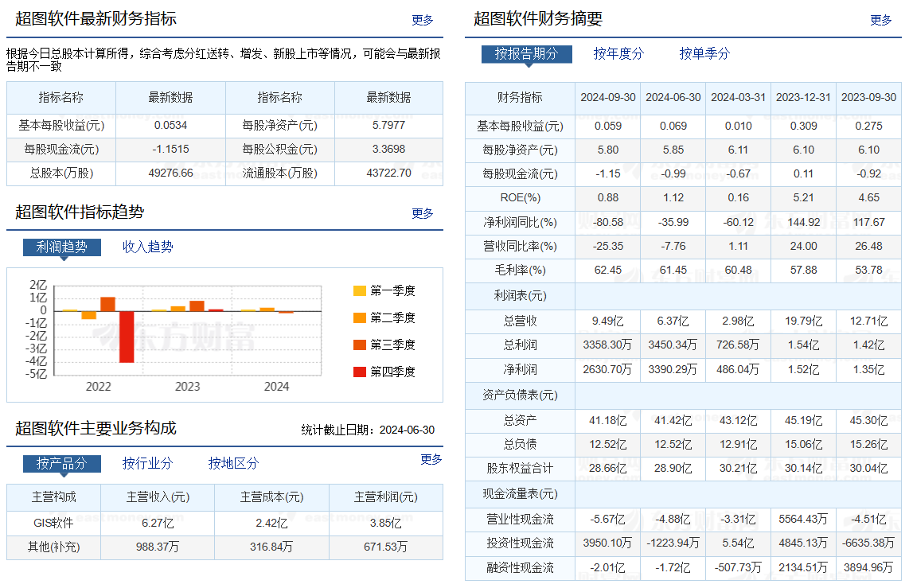
Task: Click the 2023-12-31 column header
Action: click(803, 97)
